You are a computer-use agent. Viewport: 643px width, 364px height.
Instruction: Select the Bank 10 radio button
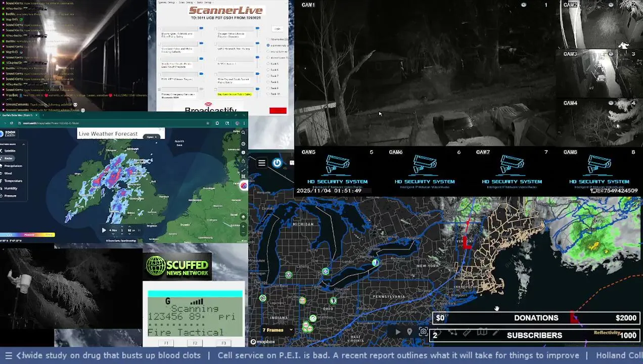268,94
